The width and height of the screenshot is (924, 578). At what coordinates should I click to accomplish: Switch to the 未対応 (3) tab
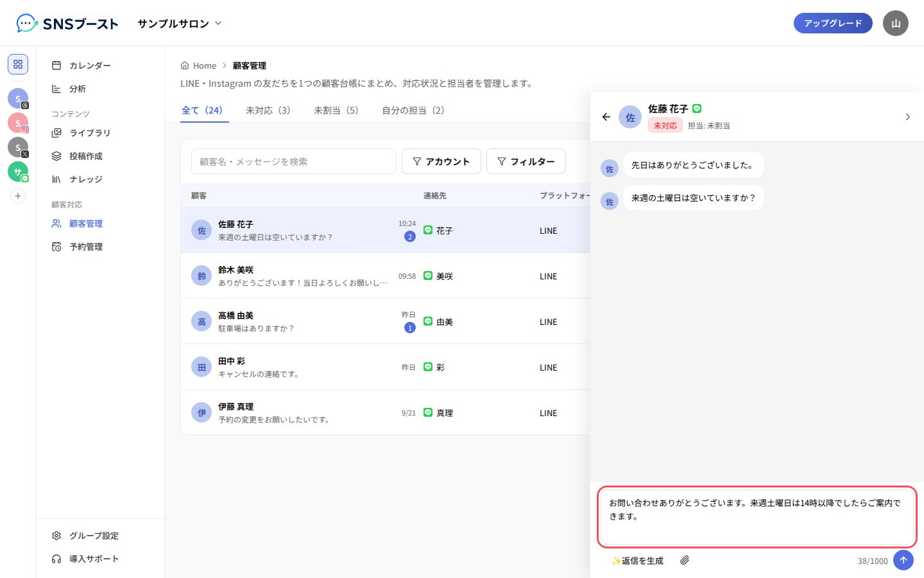(x=268, y=110)
